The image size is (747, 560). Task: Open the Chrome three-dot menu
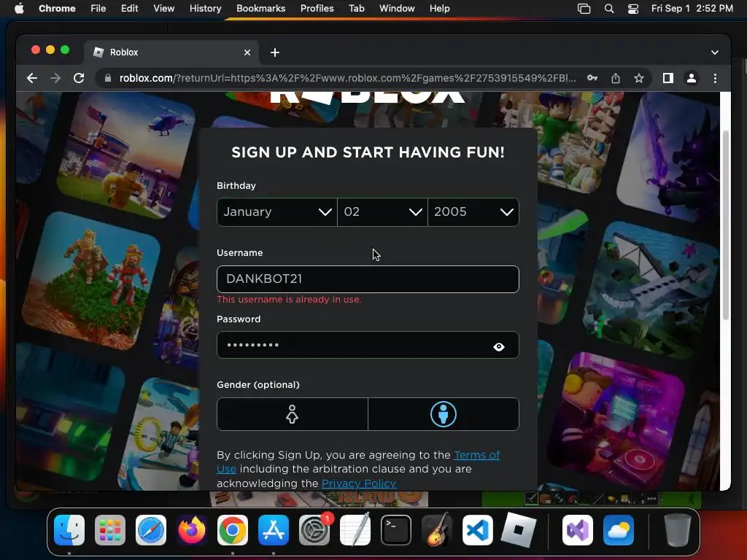[715, 78]
